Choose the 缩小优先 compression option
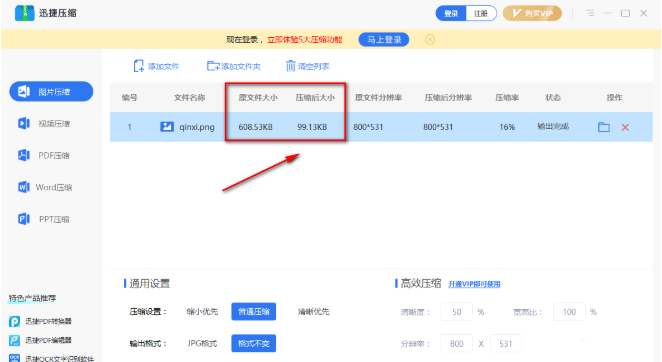 click(202, 312)
